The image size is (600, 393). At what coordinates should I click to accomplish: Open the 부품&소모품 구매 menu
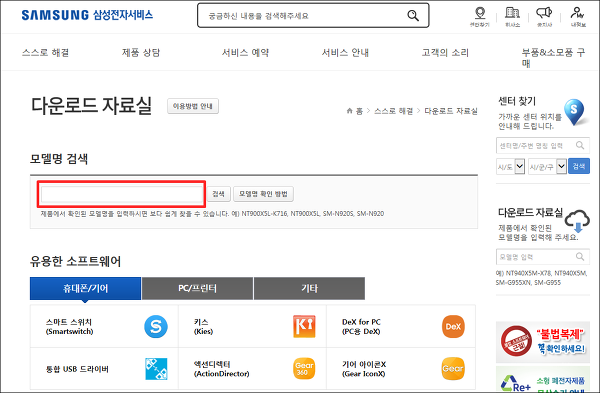pyautogui.click(x=553, y=57)
